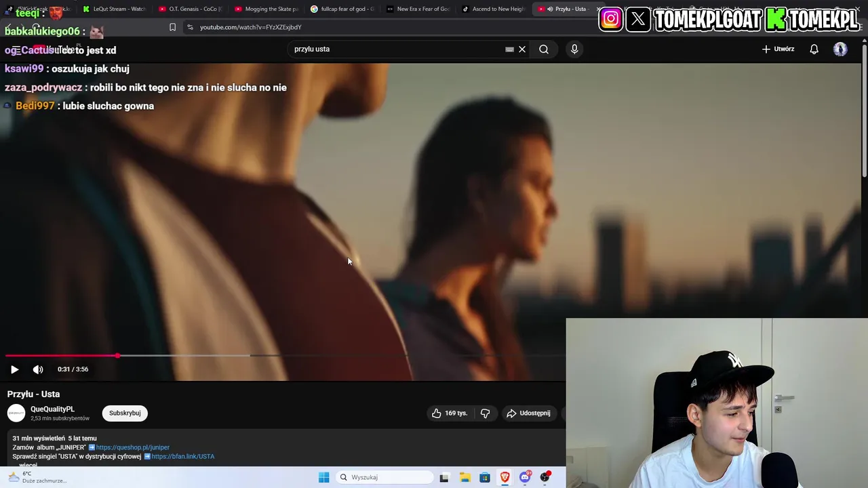Select the Przyłu - Usta browser tab
Image resolution: width=868 pixels, height=488 pixels.
point(566,9)
